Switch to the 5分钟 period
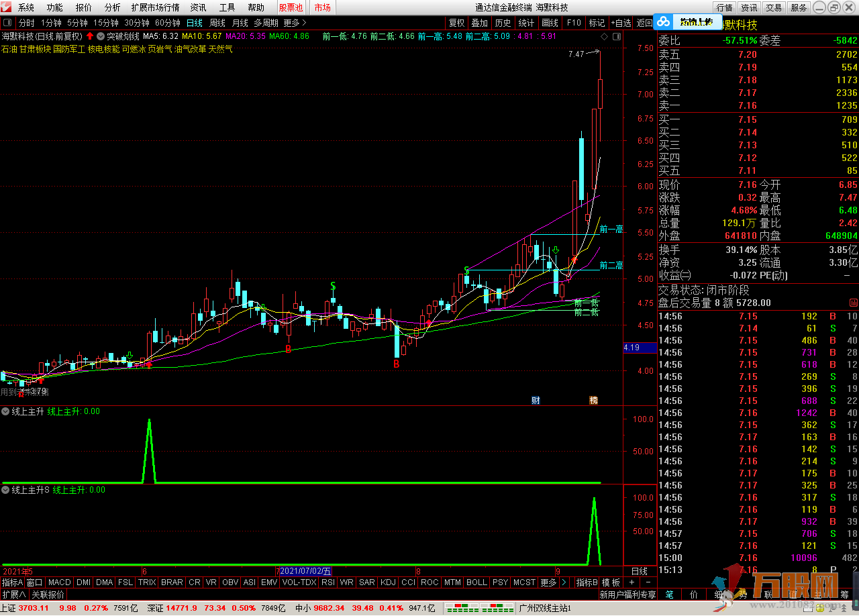Screen dimensions: 859x616 click(x=77, y=23)
